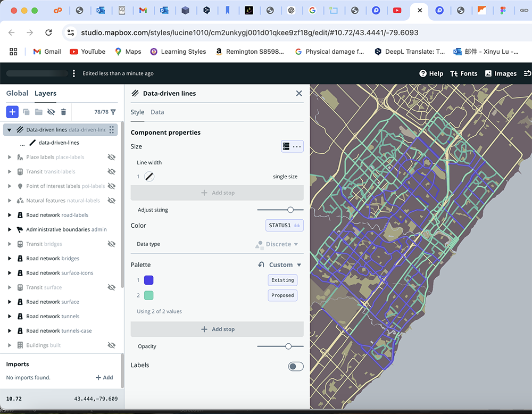
Task: Enable the Labels toggle switch
Action: pos(296,366)
